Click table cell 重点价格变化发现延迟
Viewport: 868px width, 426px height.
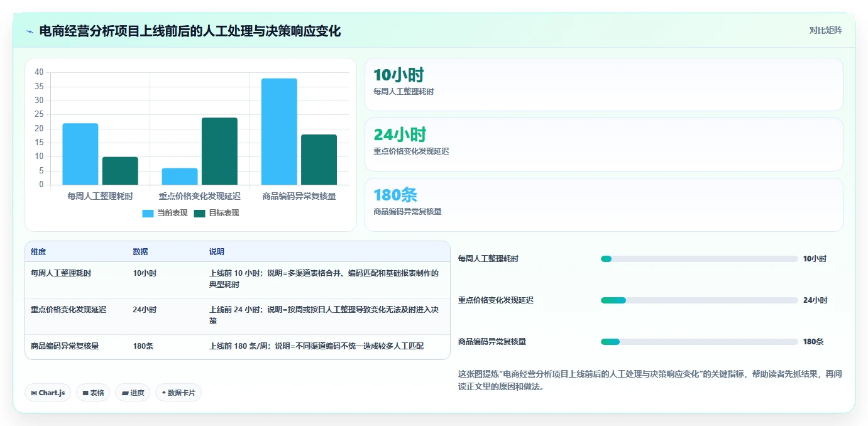pos(69,310)
